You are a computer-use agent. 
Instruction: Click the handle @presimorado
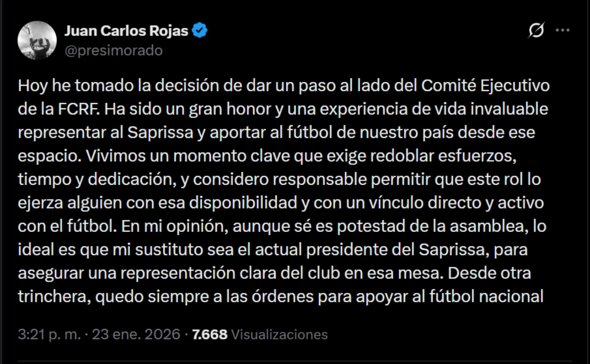point(113,51)
